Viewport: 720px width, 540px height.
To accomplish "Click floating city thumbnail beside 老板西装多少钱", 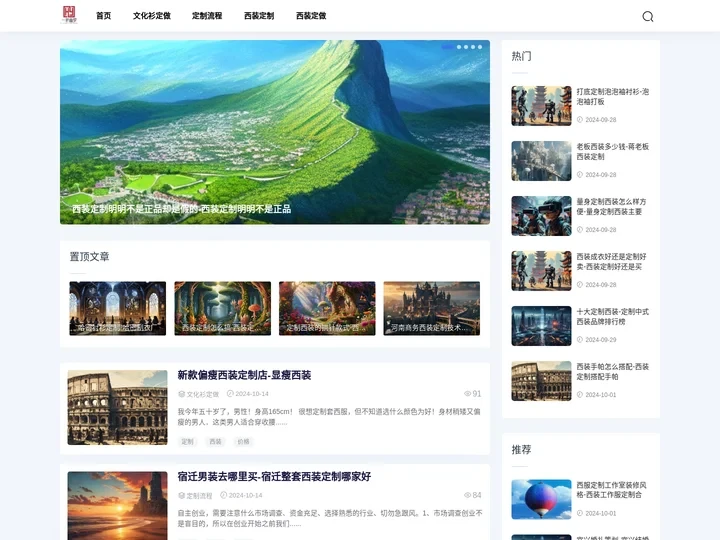I will pos(541,161).
